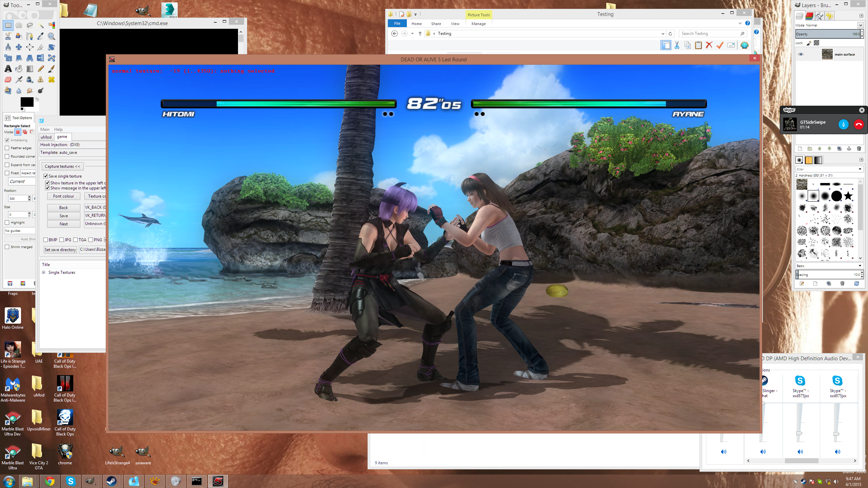Mute microphone in Skype call window
The width and height of the screenshot is (868, 488).
click(843, 124)
